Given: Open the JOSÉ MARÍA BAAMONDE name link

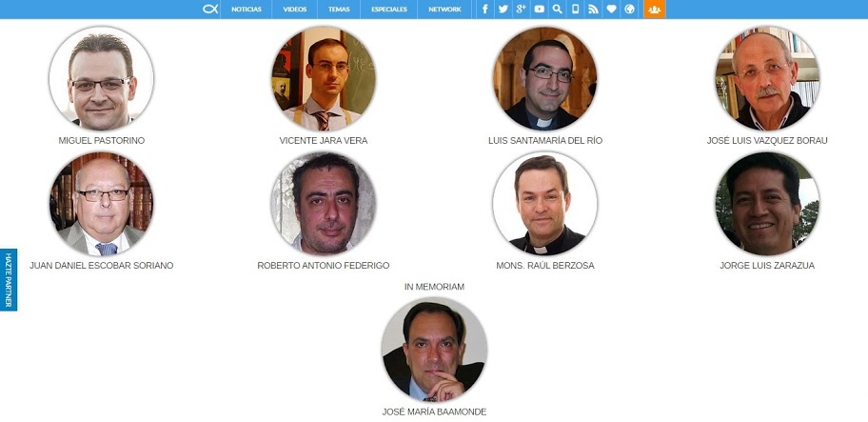Looking at the screenshot, I should point(434,412).
